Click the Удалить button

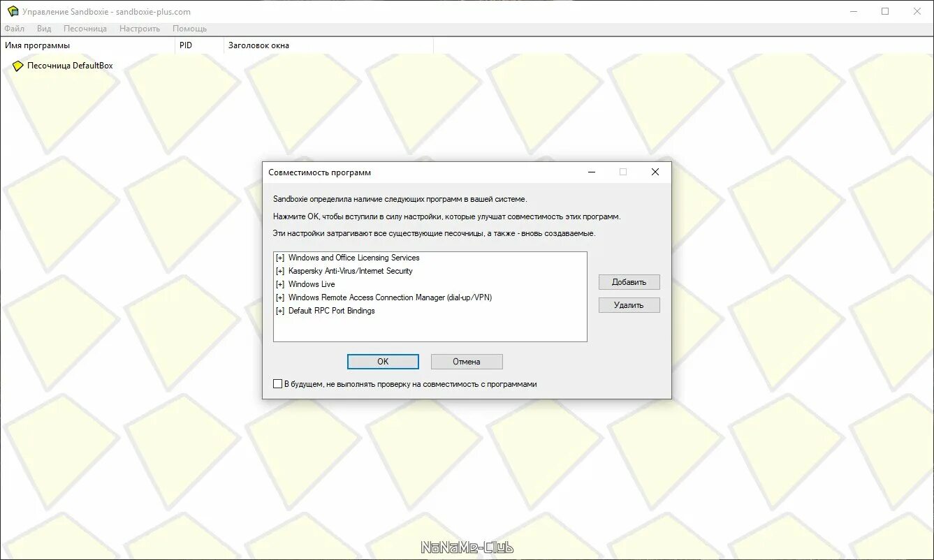(629, 305)
